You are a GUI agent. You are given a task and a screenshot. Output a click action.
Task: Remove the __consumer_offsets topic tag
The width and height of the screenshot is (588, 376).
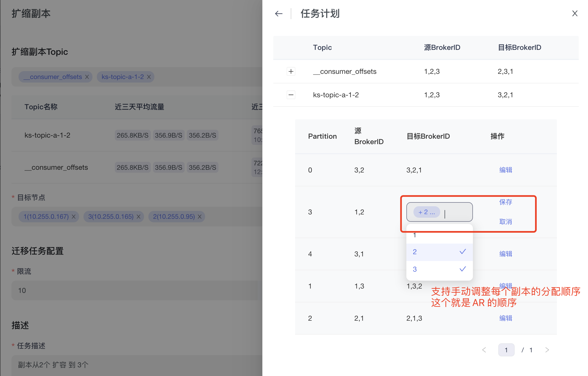(x=87, y=77)
